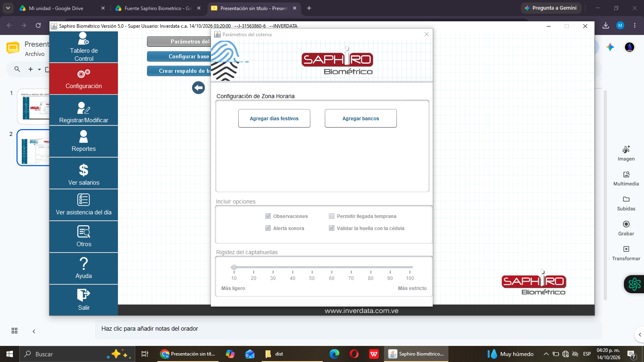Click Grabar record icon in Slides
Image resolution: width=644 pixels, height=362 pixels.
click(626, 224)
